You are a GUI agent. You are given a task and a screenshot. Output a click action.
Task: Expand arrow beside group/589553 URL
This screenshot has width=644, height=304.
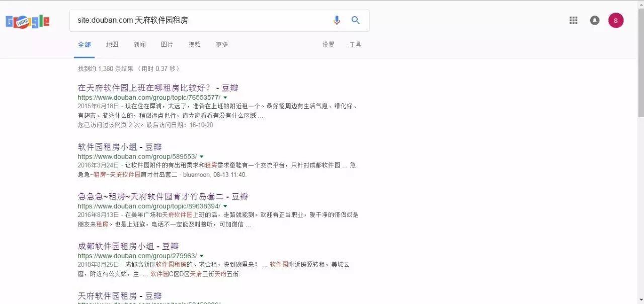pos(201,157)
